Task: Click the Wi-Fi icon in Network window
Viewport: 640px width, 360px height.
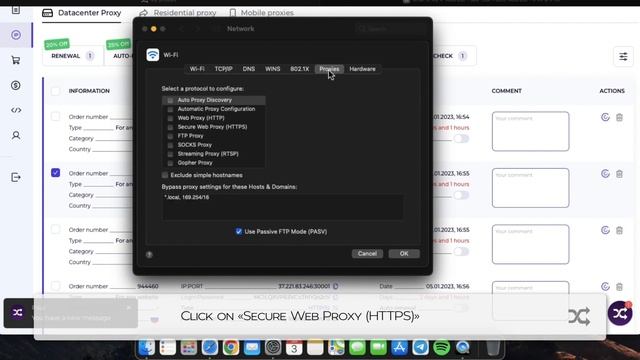Action: tap(153, 55)
